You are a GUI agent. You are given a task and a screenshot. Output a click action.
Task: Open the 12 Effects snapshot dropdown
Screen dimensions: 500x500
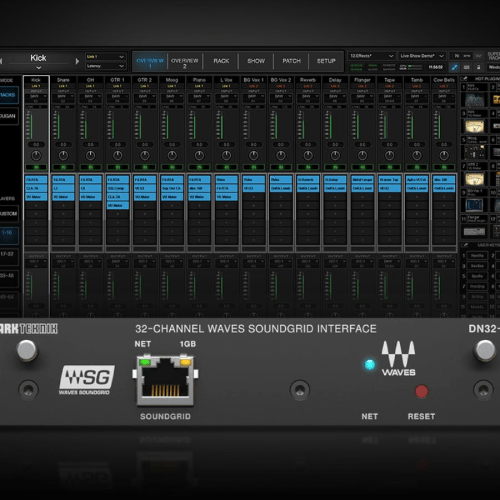point(372,56)
